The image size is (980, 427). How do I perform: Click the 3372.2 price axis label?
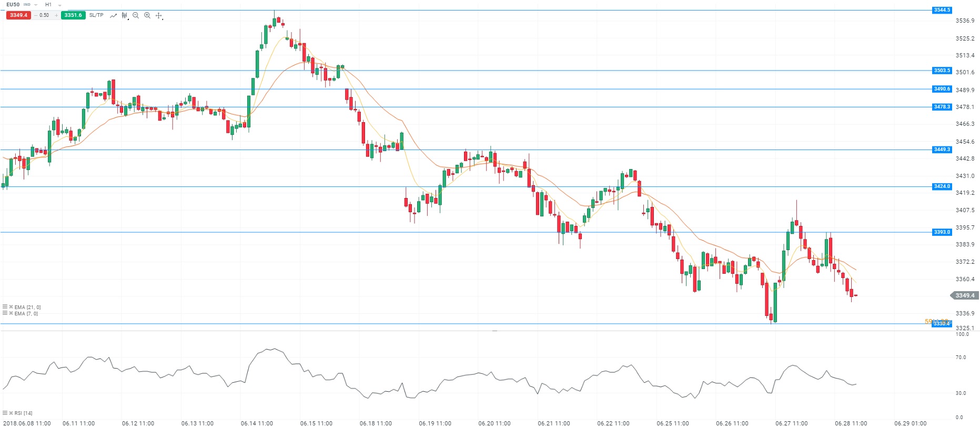(965, 262)
